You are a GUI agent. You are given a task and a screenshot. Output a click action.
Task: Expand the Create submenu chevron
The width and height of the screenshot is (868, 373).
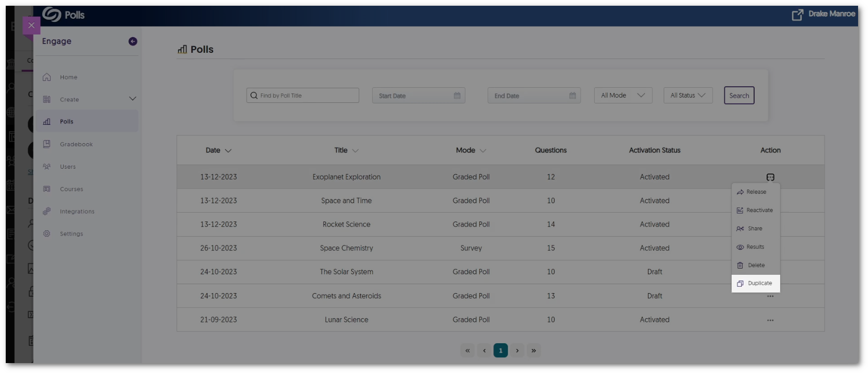point(133,99)
